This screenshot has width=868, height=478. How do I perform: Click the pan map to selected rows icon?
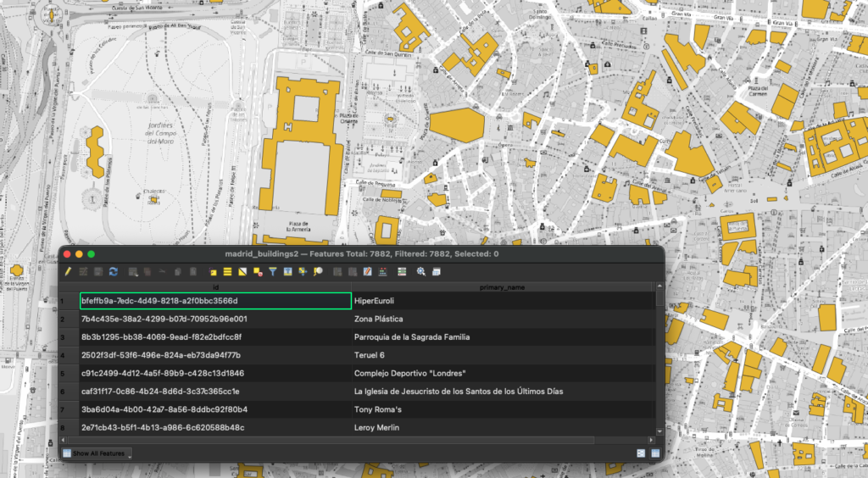[x=303, y=272]
